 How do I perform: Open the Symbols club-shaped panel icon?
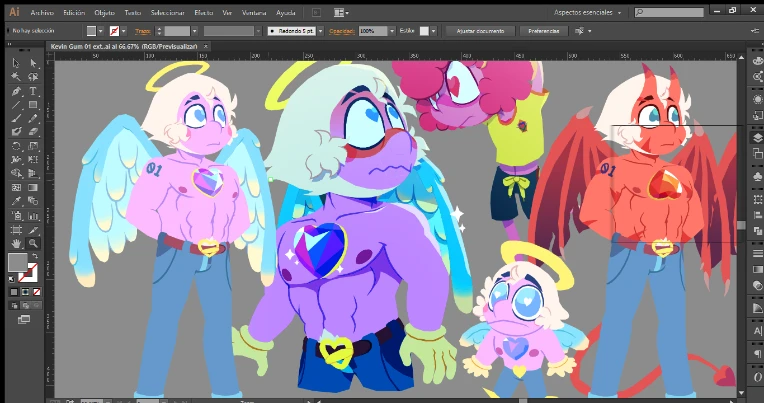coord(757,175)
